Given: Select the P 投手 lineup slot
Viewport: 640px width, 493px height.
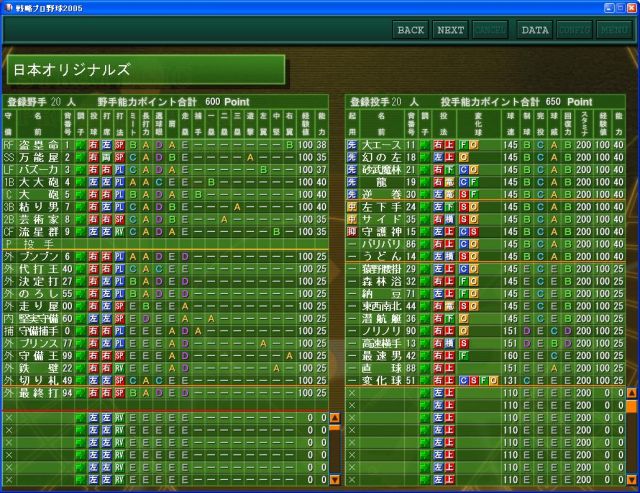Looking at the screenshot, I should point(165,244).
